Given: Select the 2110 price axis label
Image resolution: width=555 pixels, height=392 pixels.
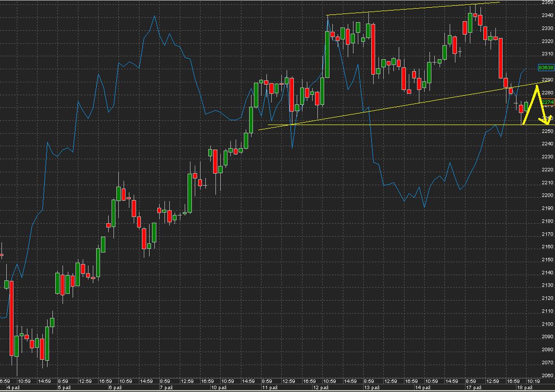Looking at the screenshot, I should click(547, 311).
